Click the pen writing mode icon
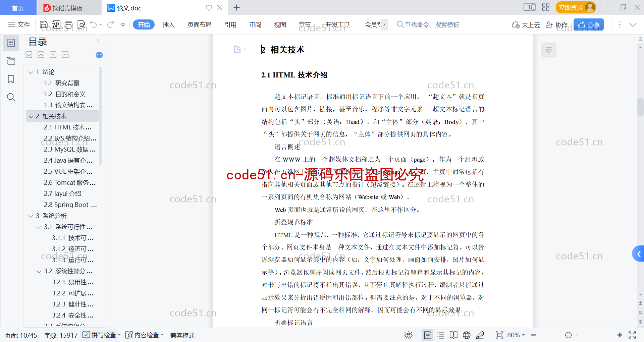 point(480,335)
